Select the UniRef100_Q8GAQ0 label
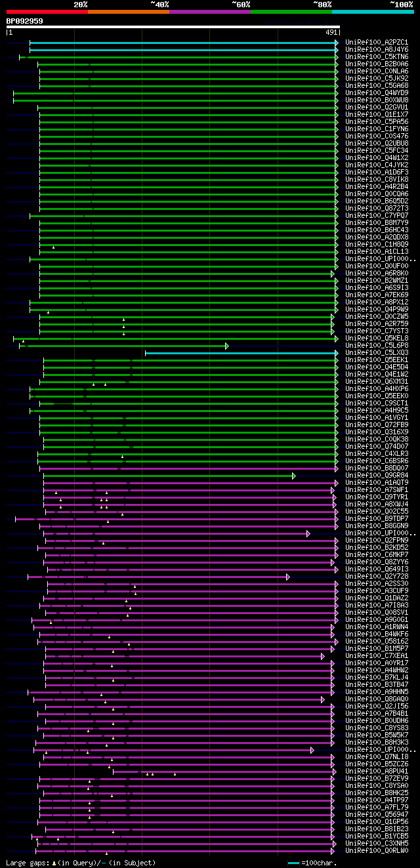Screen dimensions: 420x868 (377, 699)
